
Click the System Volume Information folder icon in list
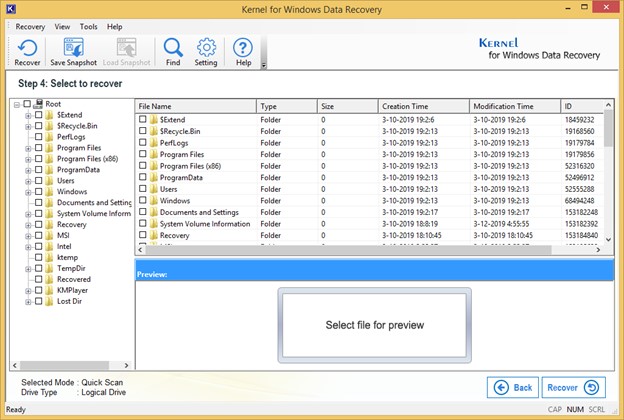pyautogui.click(x=154, y=223)
